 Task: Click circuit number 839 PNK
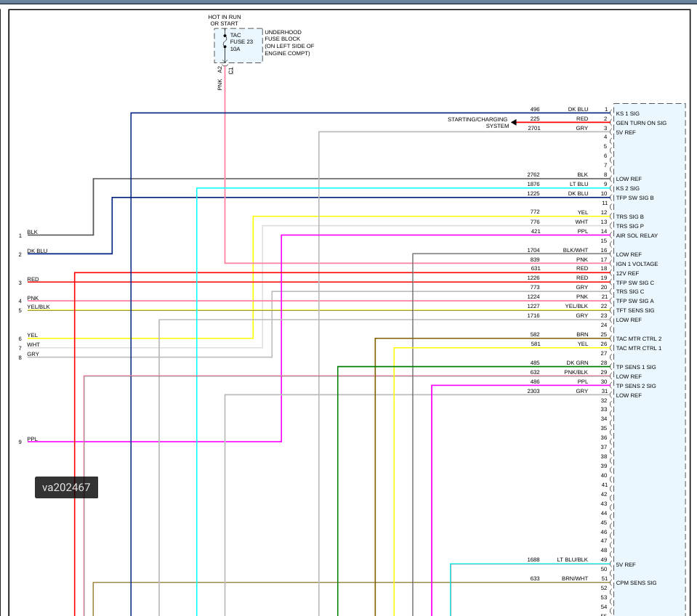point(535,259)
